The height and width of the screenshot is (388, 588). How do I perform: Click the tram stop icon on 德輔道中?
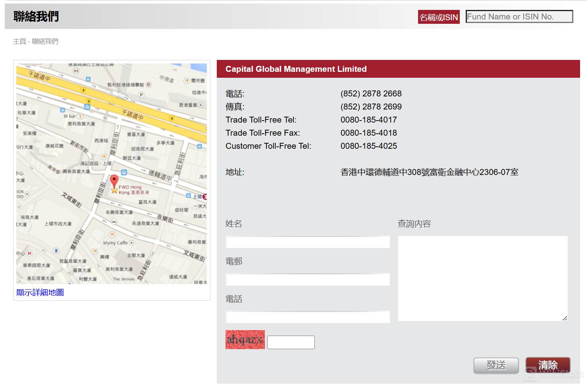click(124, 172)
